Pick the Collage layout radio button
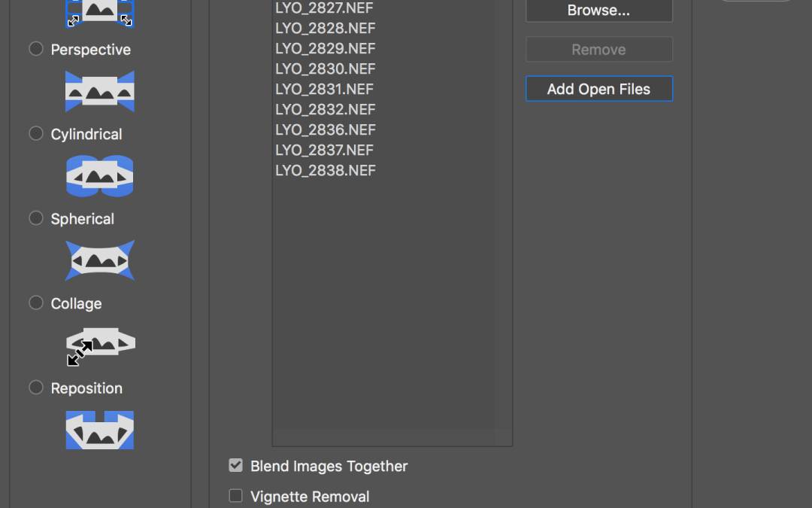The image size is (812, 508). tap(36, 303)
